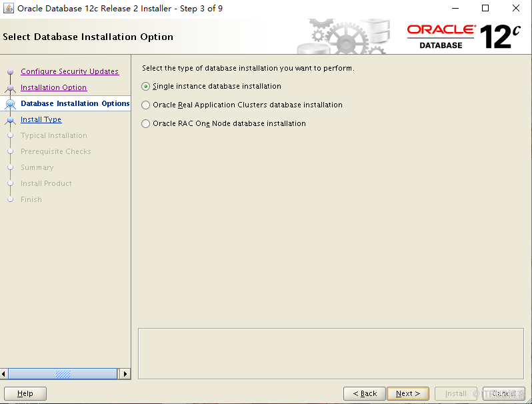Go back with the Back button
The image size is (532, 404).
pyautogui.click(x=365, y=393)
